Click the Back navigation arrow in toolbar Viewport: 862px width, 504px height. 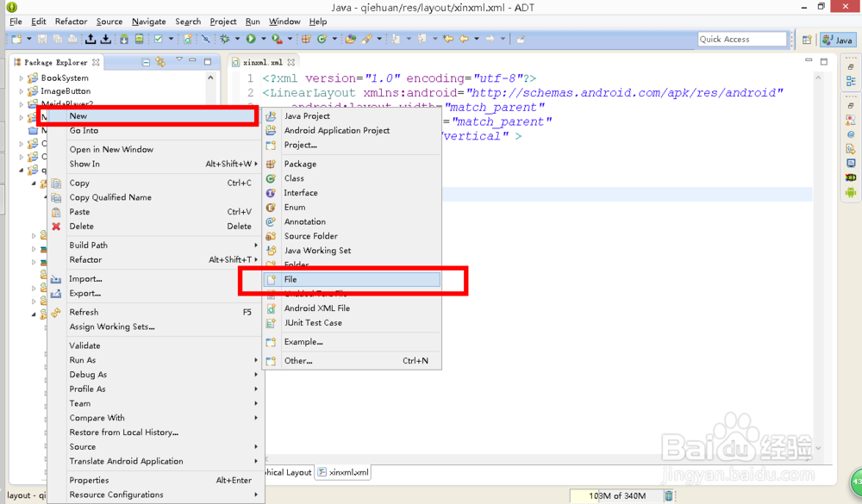click(x=464, y=39)
